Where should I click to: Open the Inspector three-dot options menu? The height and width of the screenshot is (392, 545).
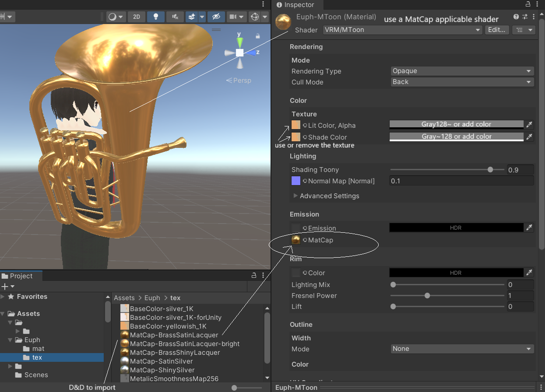point(538,3)
